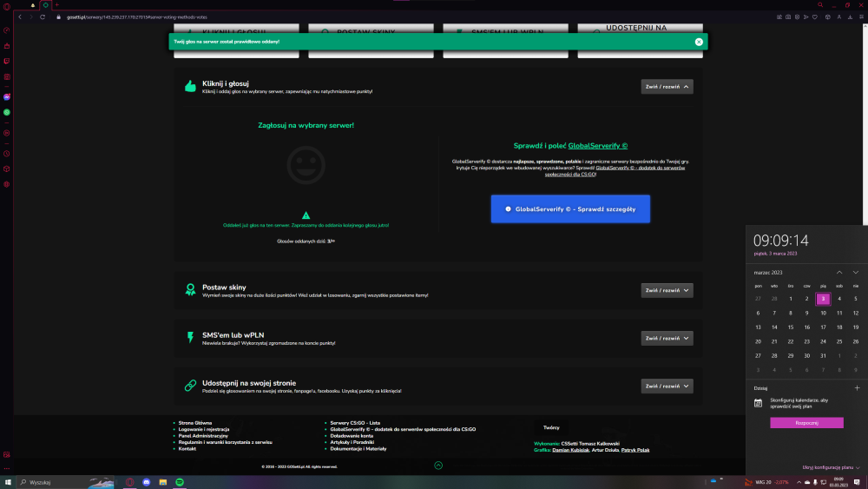
Task: Click the address bar URL field
Action: click(137, 17)
